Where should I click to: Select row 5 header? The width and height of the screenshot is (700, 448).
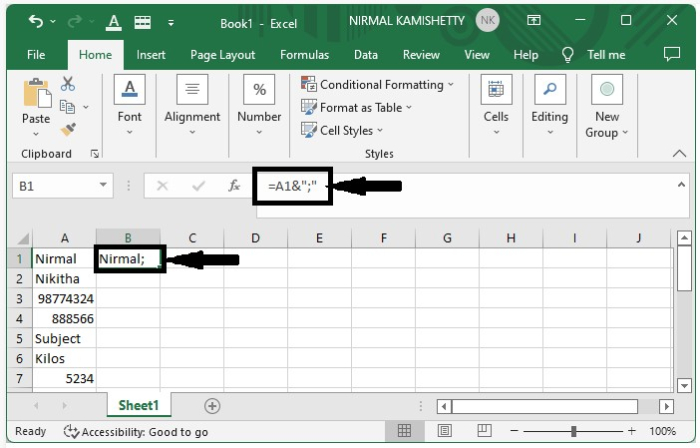coord(19,339)
